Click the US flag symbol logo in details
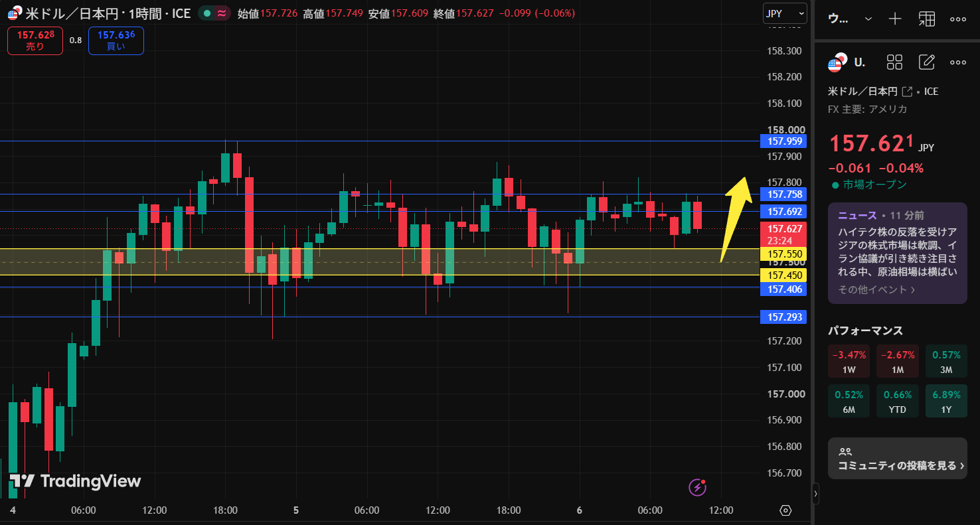The width and height of the screenshot is (980, 525). [x=837, y=62]
